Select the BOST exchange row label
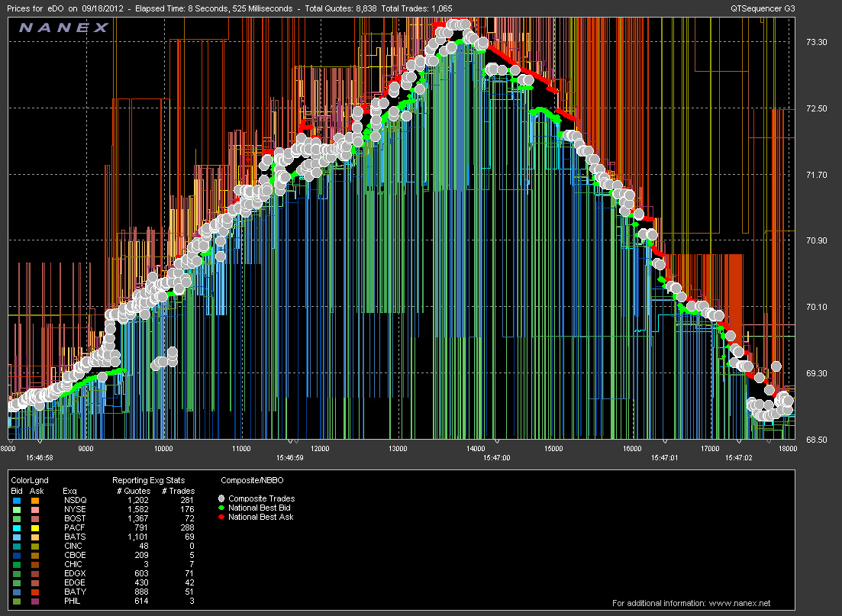This screenshot has height=616, width=842. pyautogui.click(x=75, y=518)
